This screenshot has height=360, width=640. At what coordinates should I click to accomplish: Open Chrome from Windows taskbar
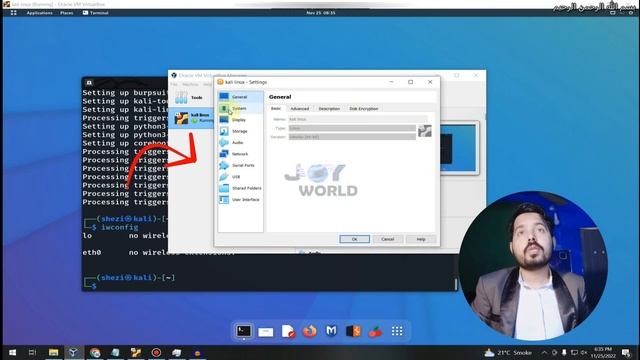pos(95,352)
